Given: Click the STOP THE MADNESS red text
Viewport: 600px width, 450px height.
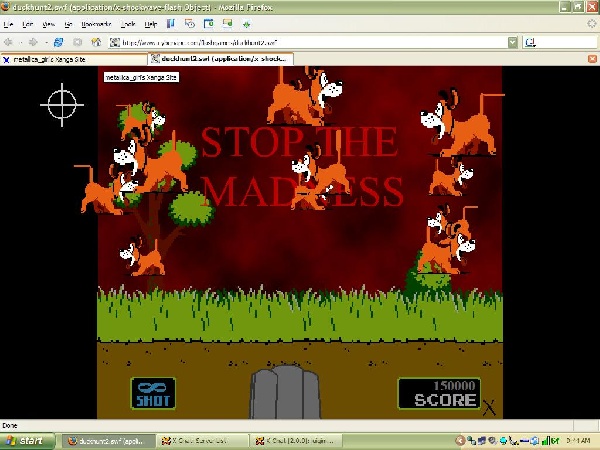Looking at the screenshot, I should click(302, 167).
